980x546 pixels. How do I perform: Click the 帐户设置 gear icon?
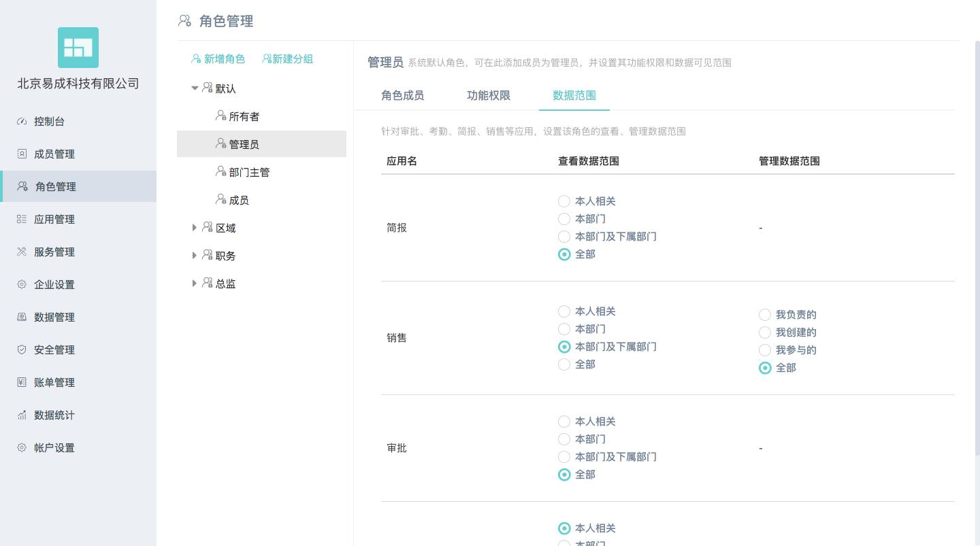(x=22, y=448)
